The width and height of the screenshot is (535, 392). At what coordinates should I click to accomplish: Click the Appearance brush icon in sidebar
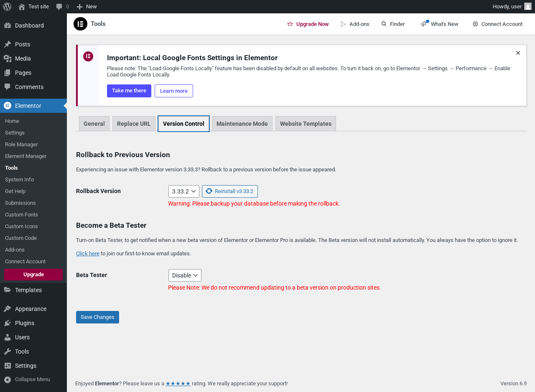click(x=8, y=309)
